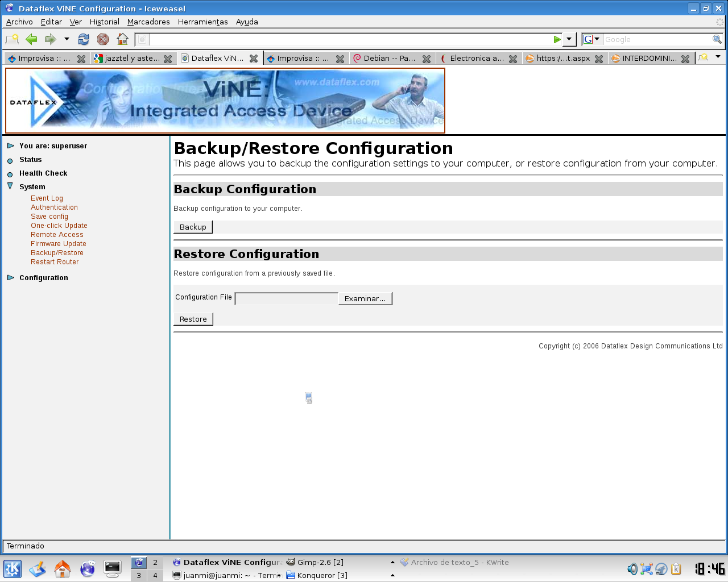Collapse the System tree section

point(10,186)
